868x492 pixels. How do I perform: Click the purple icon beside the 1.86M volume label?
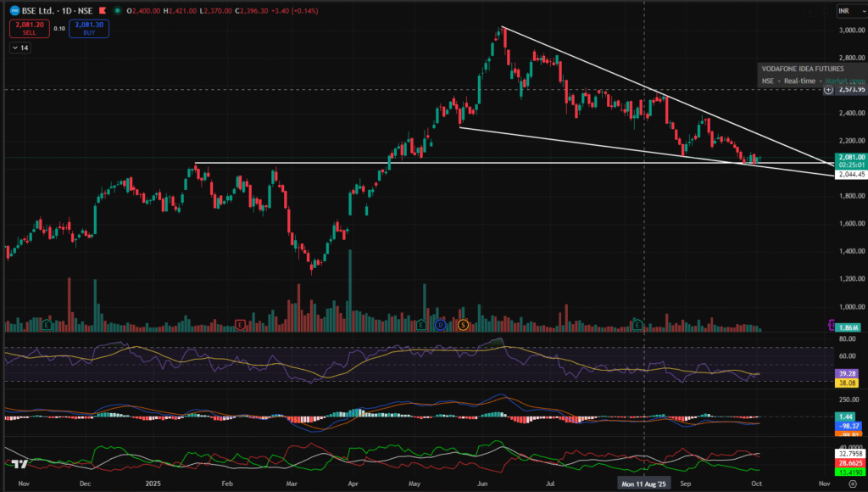click(x=832, y=325)
